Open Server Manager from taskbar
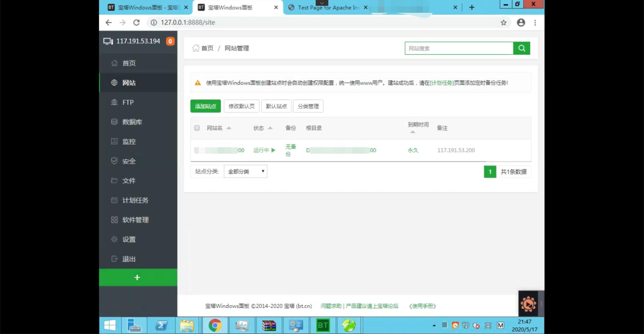This screenshot has height=334, width=644. click(134, 325)
